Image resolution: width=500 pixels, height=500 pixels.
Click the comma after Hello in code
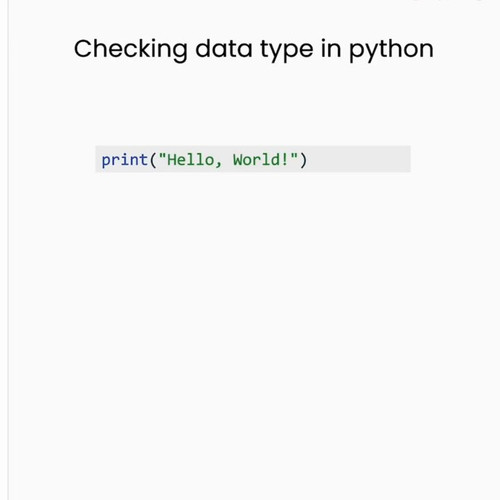(x=218, y=164)
